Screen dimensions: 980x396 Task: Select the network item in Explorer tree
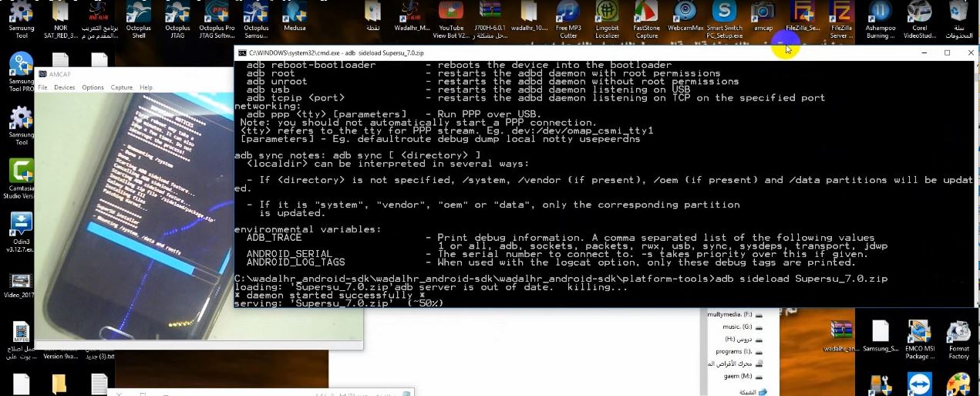tap(753, 391)
